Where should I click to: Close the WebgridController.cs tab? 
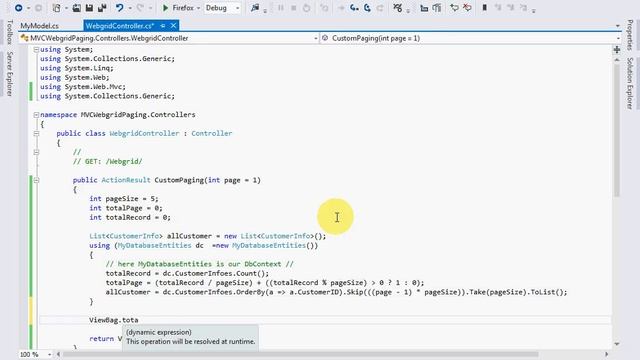(x=173, y=26)
